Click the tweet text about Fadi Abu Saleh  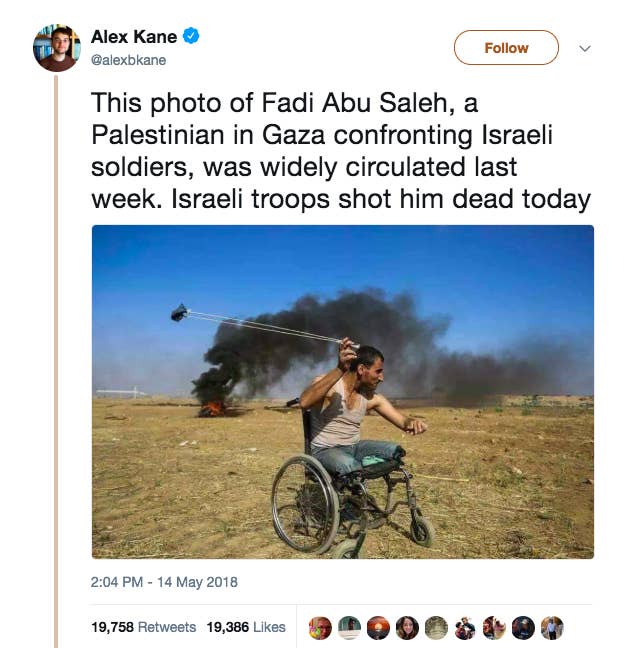340,150
